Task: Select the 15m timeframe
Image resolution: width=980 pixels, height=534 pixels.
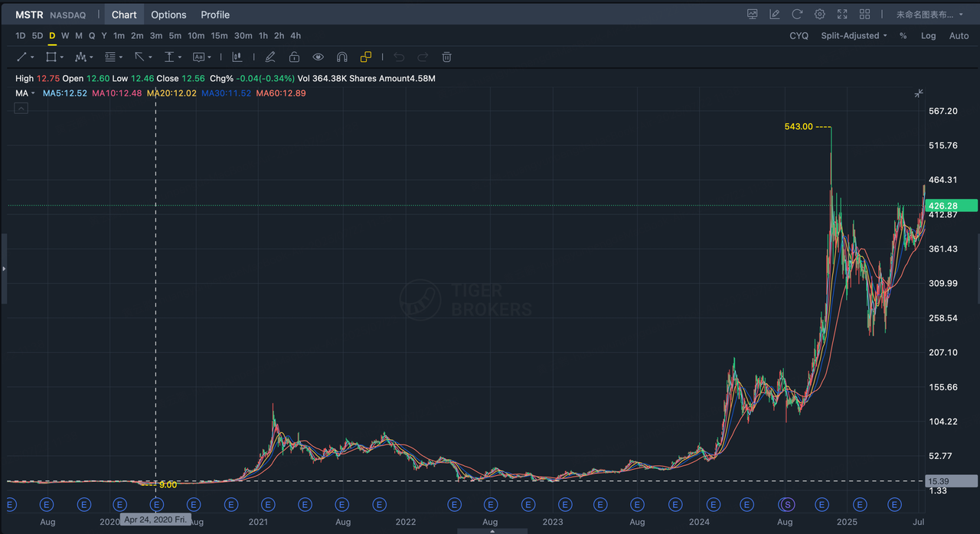Action: click(x=220, y=36)
